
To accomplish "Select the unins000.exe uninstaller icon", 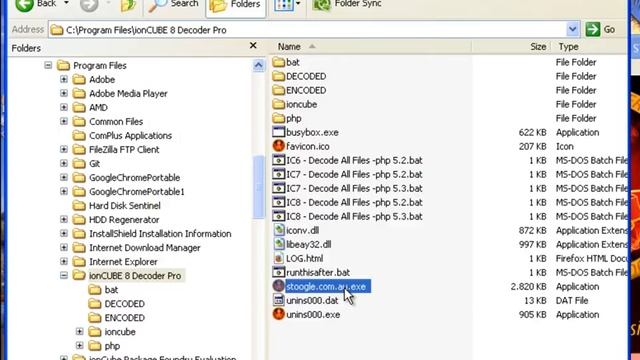I will coord(278,314).
